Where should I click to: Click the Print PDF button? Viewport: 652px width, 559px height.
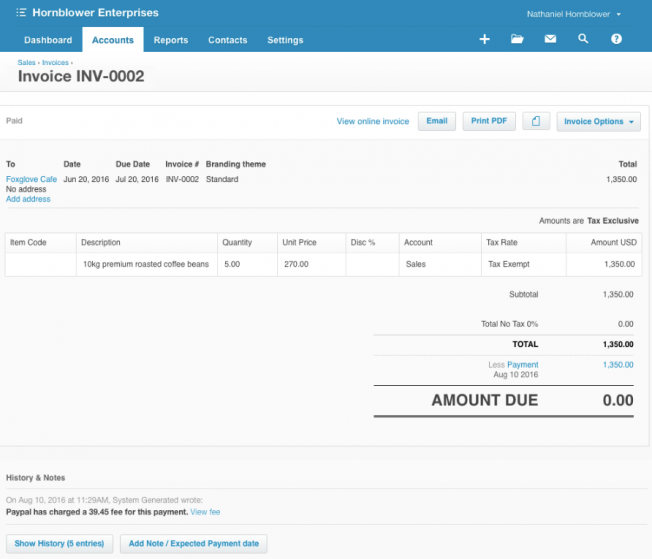[489, 121]
